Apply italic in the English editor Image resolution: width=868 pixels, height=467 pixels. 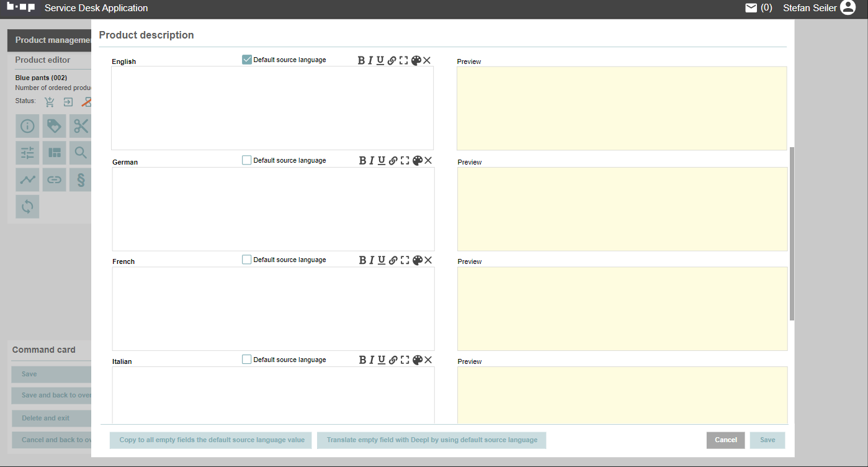(x=370, y=60)
